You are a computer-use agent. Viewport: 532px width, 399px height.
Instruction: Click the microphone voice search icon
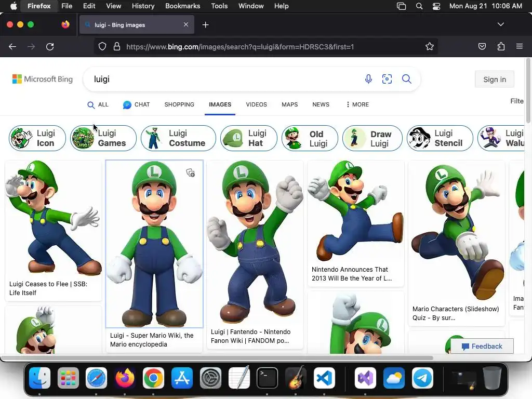(x=368, y=79)
